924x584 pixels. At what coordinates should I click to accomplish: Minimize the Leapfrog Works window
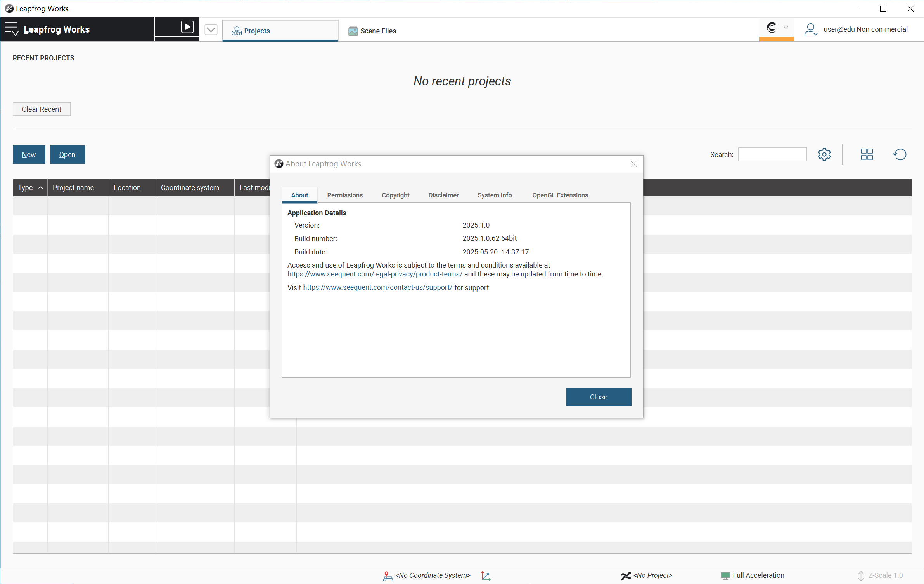pyautogui.click(x=856, y=9)
